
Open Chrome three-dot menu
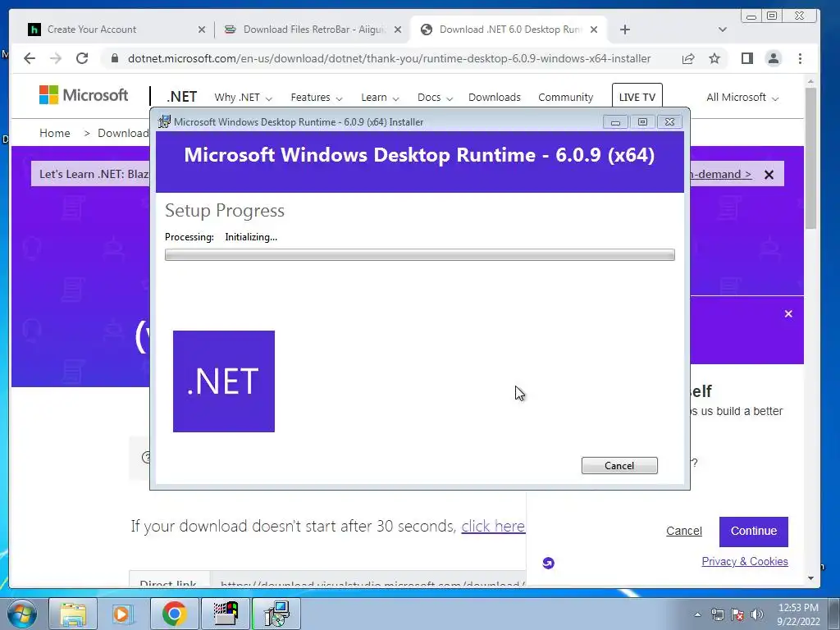pyautogui.click(x=800, y=58)
